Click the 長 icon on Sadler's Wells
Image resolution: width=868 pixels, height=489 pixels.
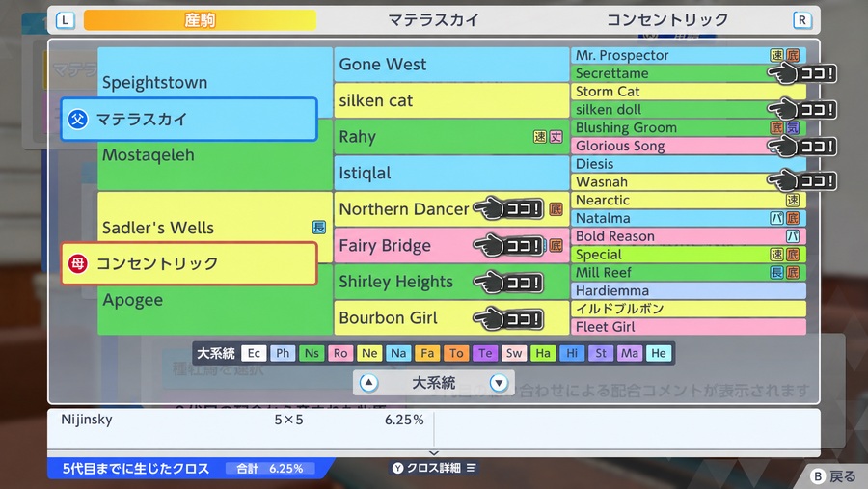tap(319, 227)
